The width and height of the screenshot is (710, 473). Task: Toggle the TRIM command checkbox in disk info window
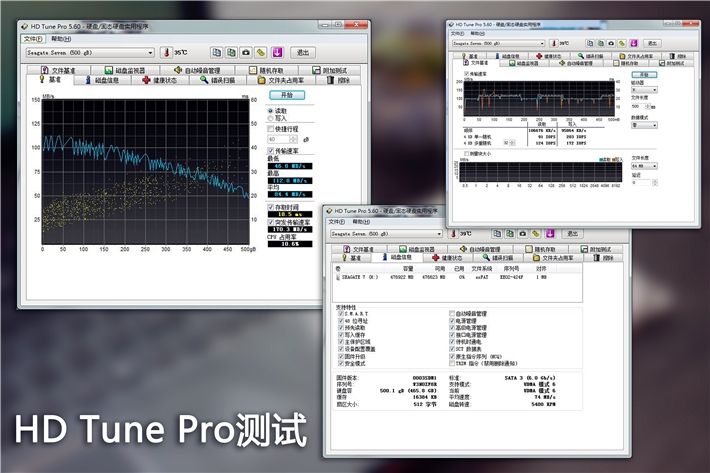click(x=452, y=363)
